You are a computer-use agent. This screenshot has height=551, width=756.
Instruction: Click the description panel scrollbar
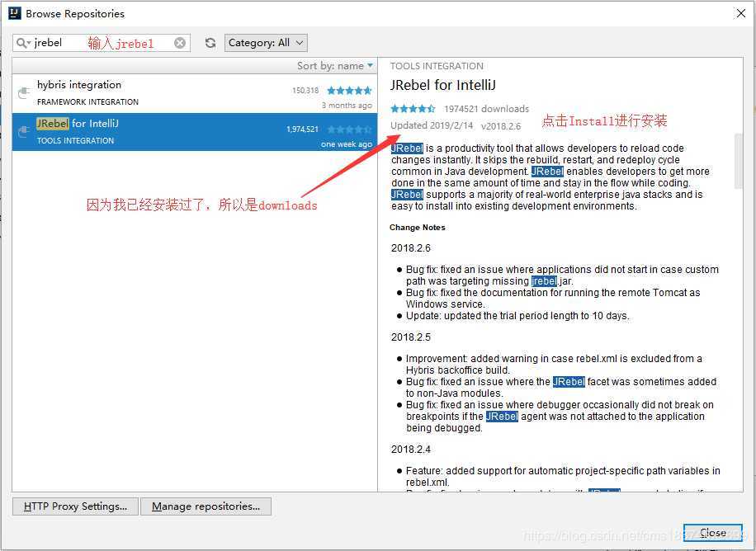(739, 162)
